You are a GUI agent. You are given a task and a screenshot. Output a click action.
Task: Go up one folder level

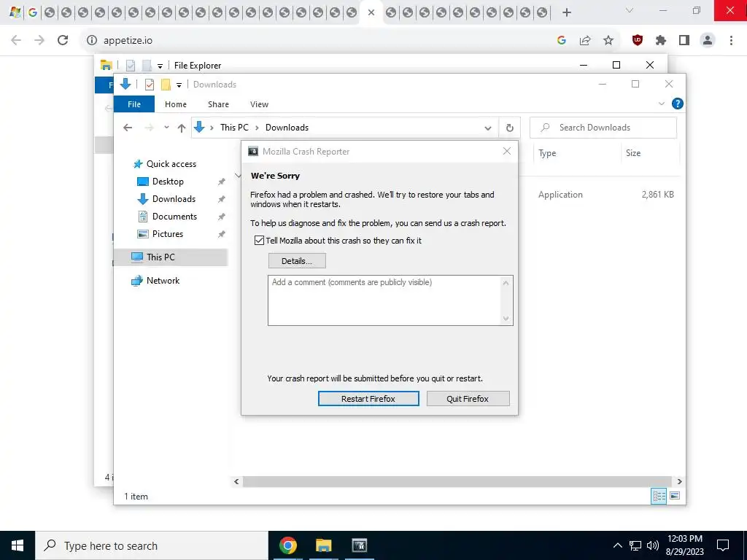(x=182, y=128)
